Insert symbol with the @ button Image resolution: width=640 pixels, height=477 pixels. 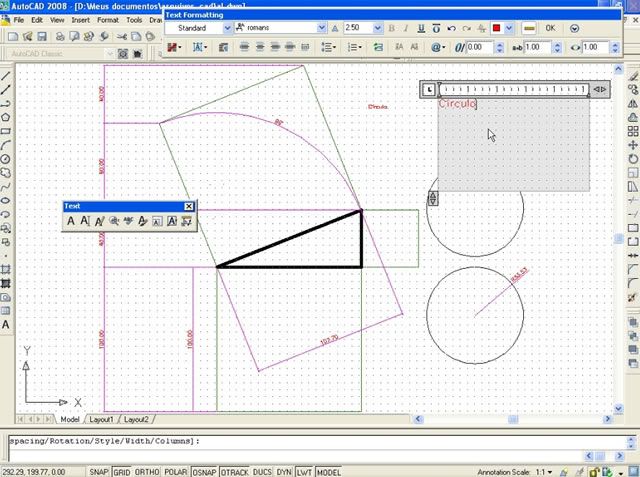(x=437, y=47)
